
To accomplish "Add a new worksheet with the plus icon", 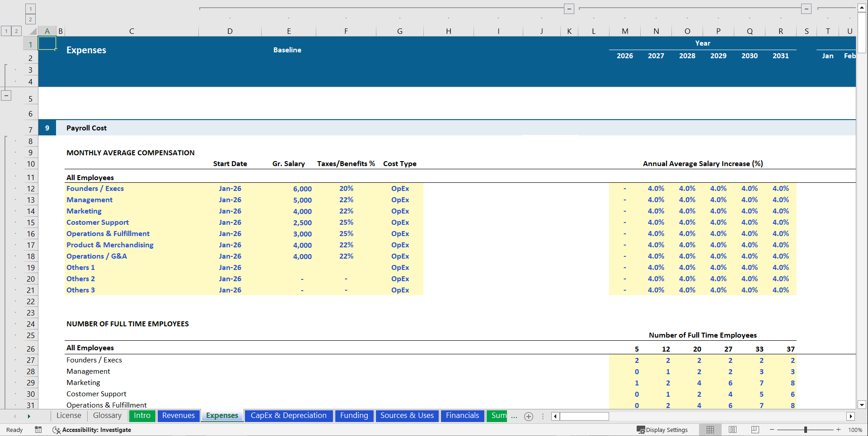I will [528, 416].
